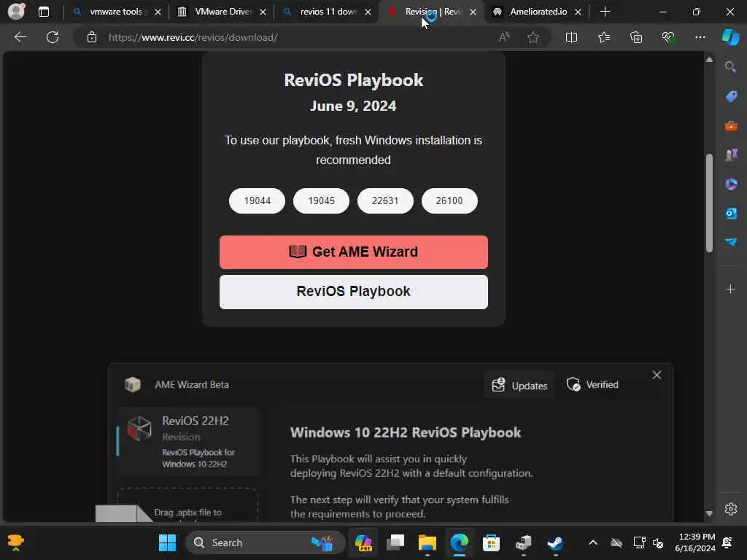Viewport: 747px width, 560px height.
Task: Go back to the previous page
Action: tap(20, 37)
